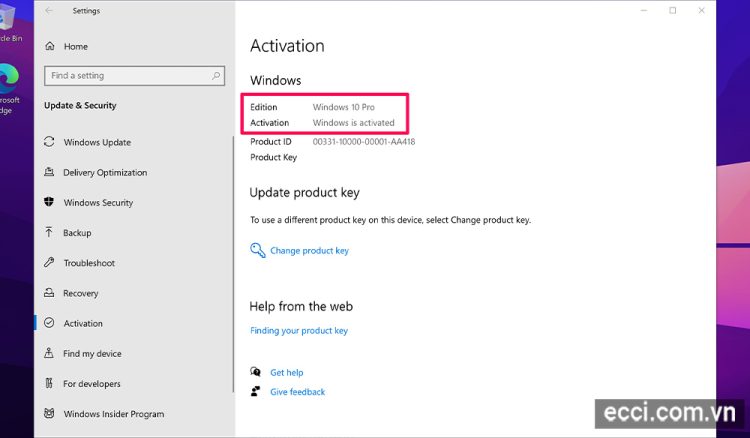Click the search magnifier icon in Find a setting
The width and height of the screenshot is (750, 438).
click(216, 76)
